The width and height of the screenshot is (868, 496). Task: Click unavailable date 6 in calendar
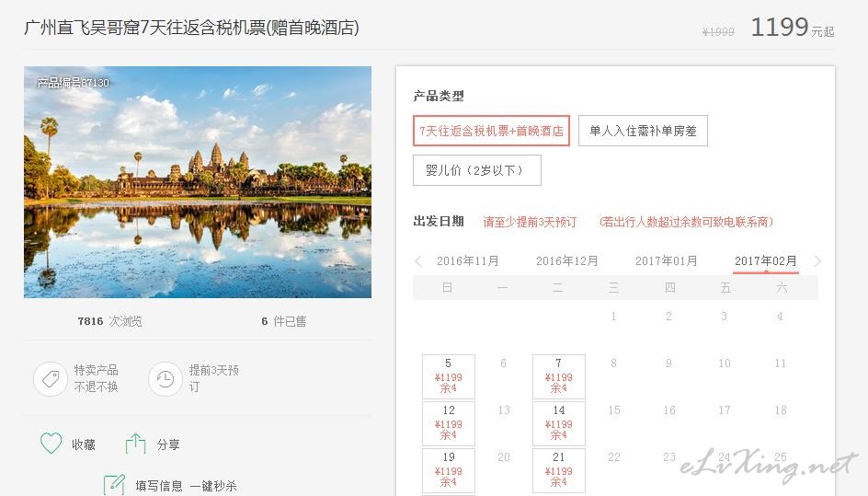tap(503, 363)
